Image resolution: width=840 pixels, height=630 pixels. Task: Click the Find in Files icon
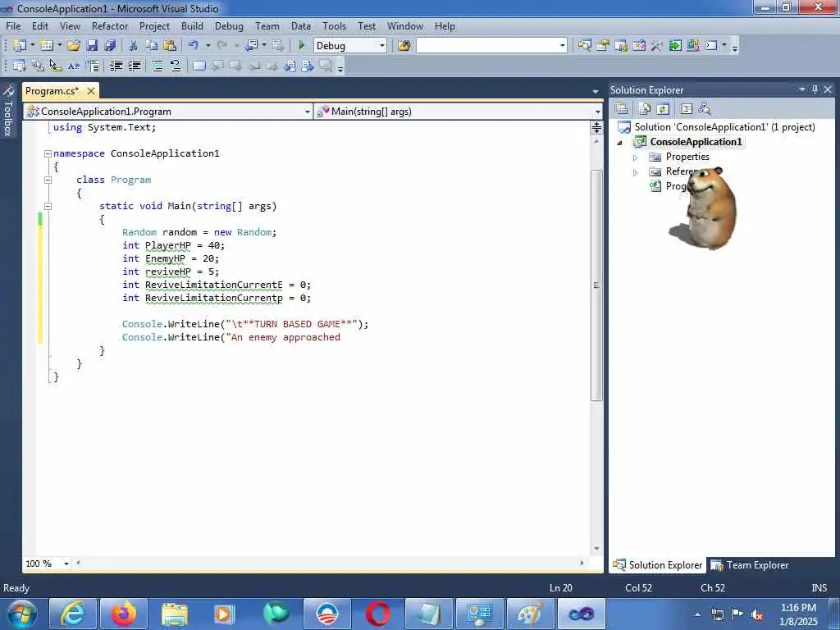point(404,46)
